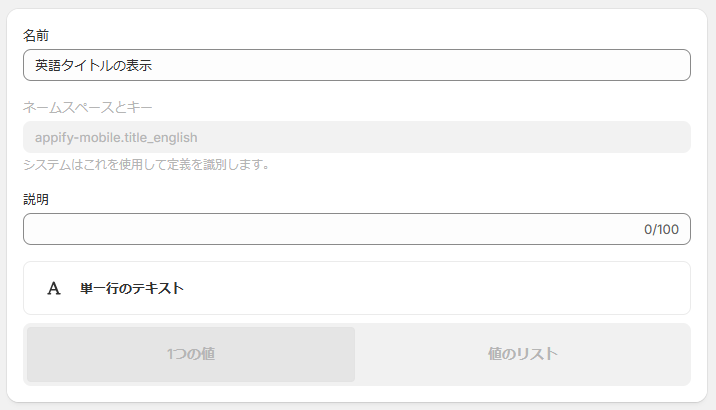Click into the 説明 description field
This screenshot has height=410, width=716.
tap(357, 229)
